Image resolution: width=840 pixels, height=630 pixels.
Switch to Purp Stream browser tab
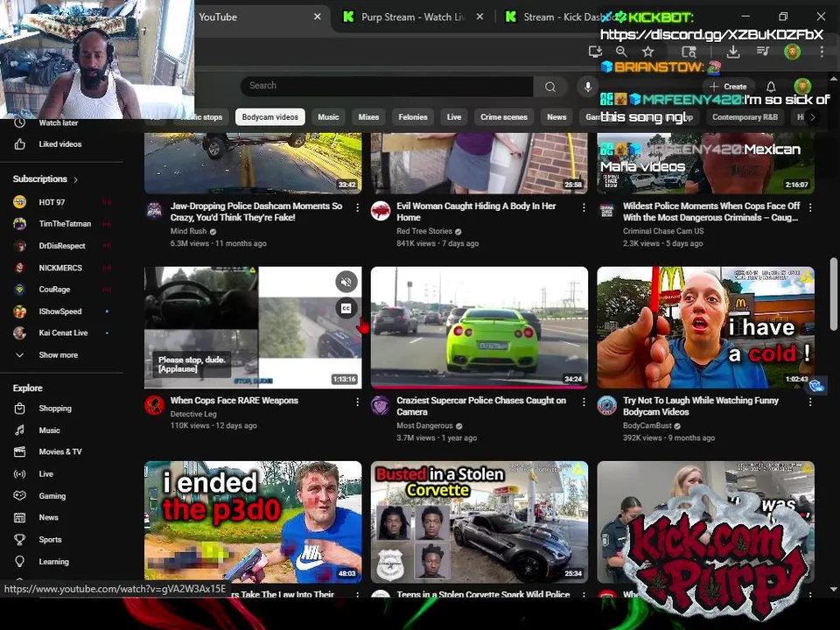(412, 17)
